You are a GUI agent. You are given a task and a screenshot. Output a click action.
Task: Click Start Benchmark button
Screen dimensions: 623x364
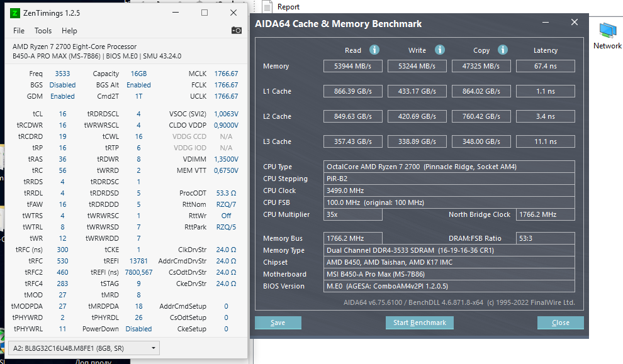point(420,323)
